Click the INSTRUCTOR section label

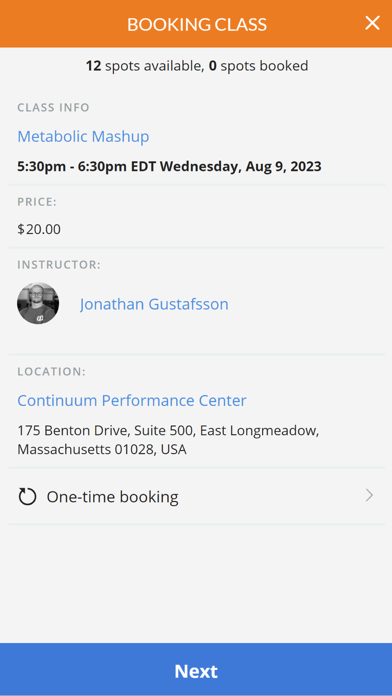click(59, 265)
